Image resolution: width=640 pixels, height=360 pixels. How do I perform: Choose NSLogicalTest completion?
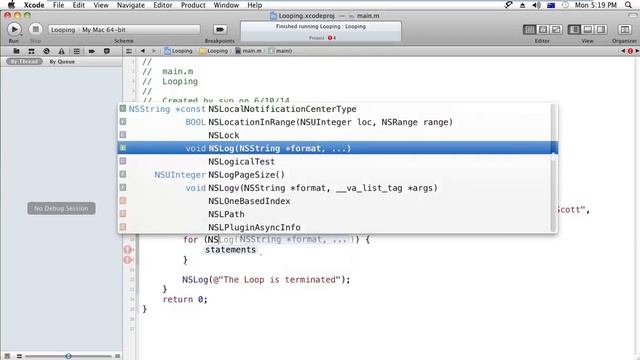coord(338,162)
